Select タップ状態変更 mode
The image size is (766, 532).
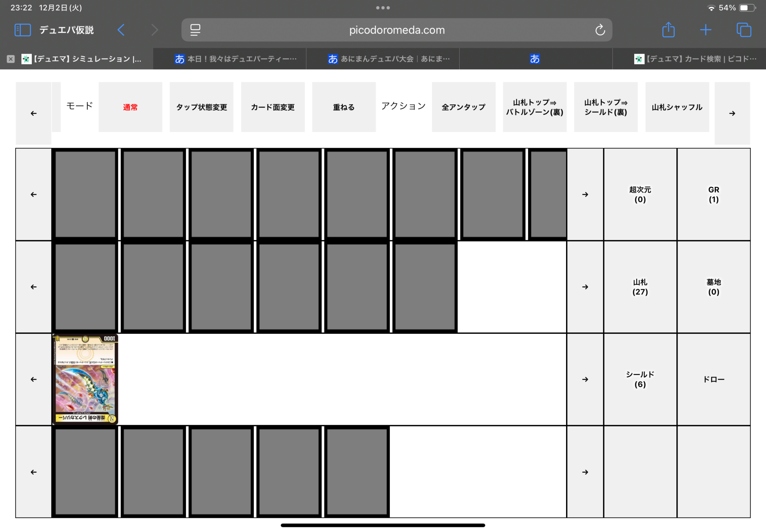click(201, 107)
